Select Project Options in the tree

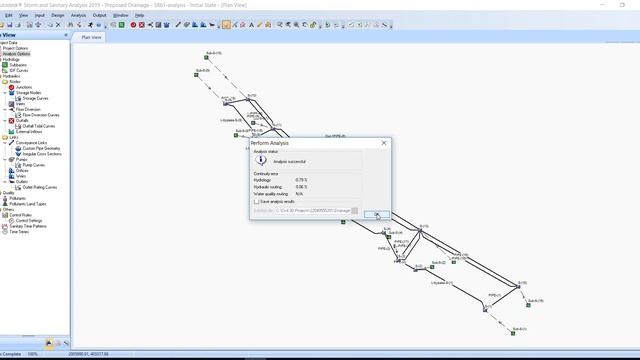16,48
